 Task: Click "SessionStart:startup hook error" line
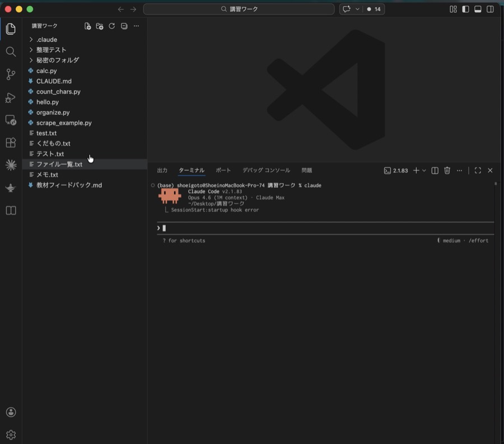(214, 210)
